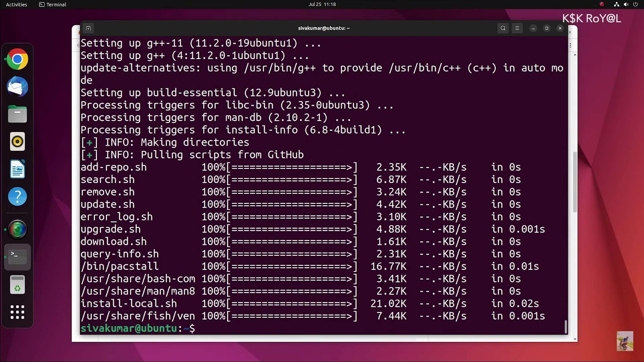
Task: Click the 'Setting up g++-11' line
Action: point(201,43)
